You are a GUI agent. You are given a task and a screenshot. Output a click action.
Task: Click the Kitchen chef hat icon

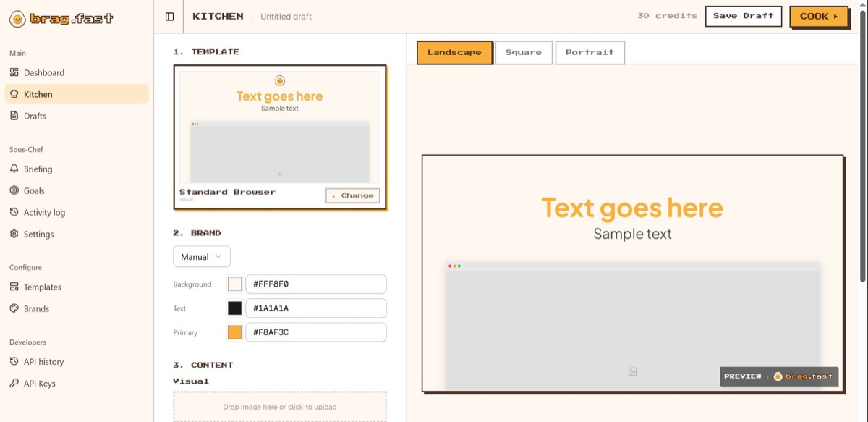coord(14,94)
